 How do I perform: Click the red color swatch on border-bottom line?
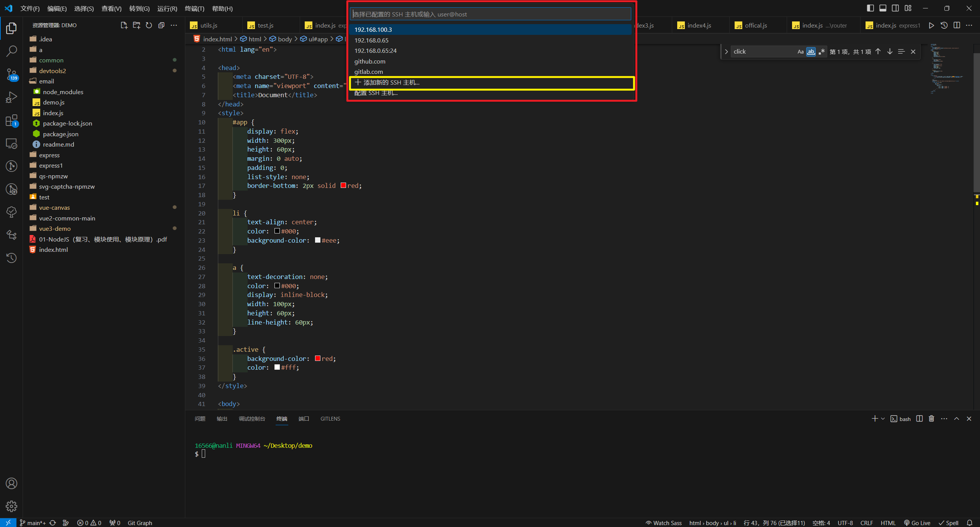(x=343, y=186)
